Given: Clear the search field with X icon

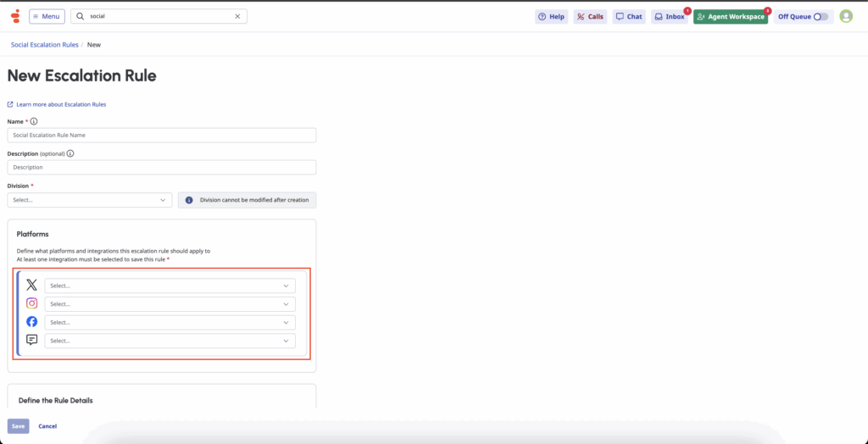Looking at the screenshot, I should (237, 16).
